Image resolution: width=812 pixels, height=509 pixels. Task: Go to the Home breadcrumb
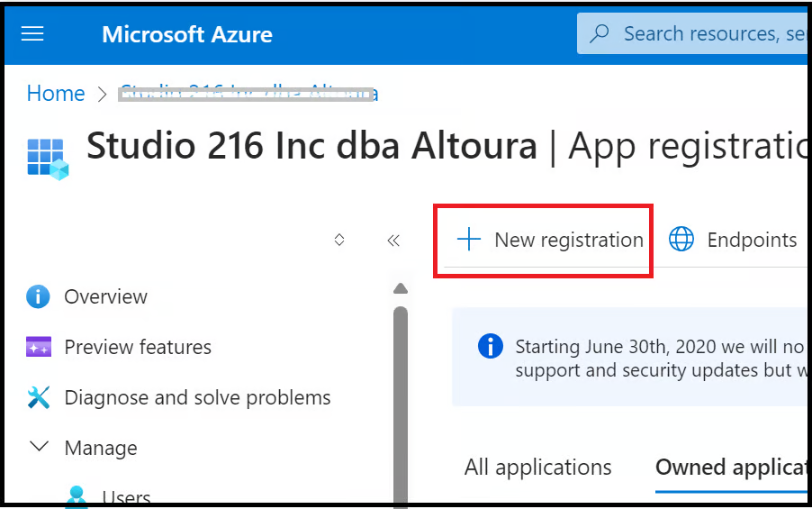[x=56, y=94]
